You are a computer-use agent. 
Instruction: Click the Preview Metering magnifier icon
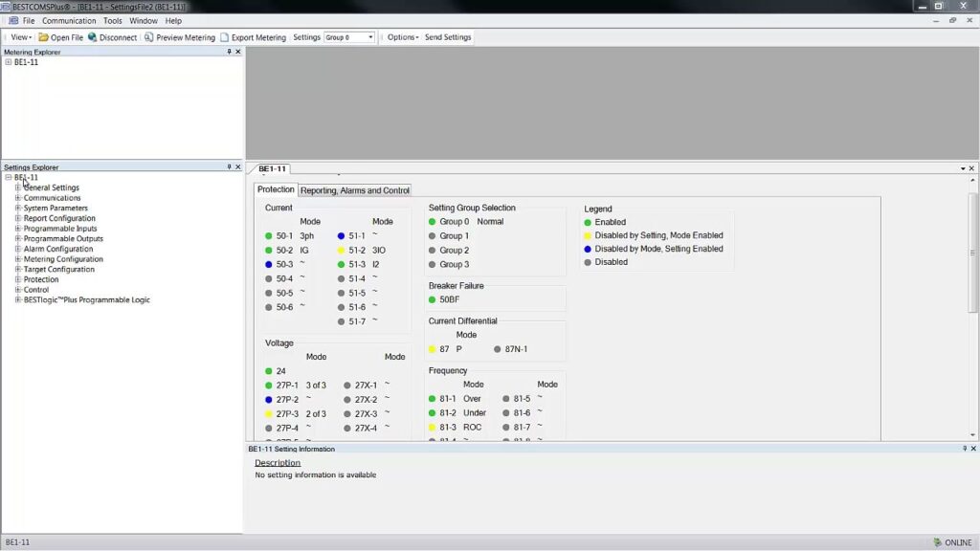coord(149,37)
